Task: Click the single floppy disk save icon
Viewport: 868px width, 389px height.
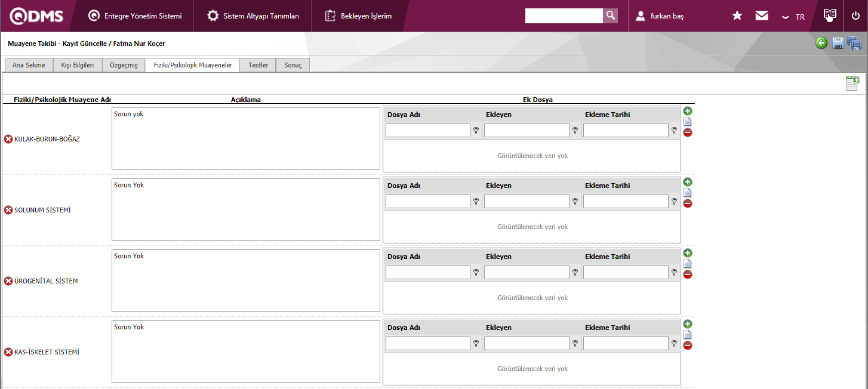Action: pyautogui.click(x=838, y=43)
